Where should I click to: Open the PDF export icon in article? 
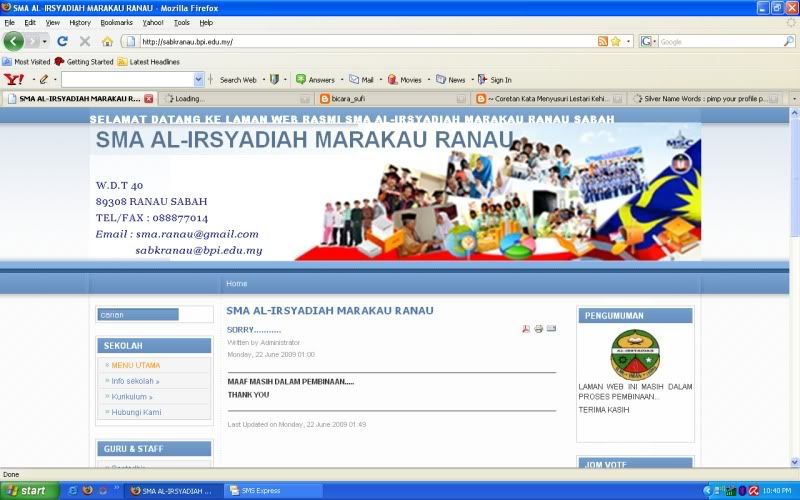(526, 329)
